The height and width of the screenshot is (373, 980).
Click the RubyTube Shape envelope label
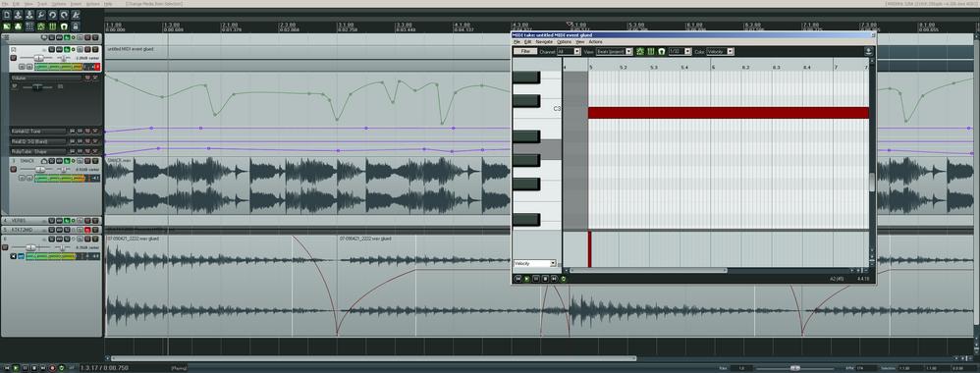pos(38,151)
